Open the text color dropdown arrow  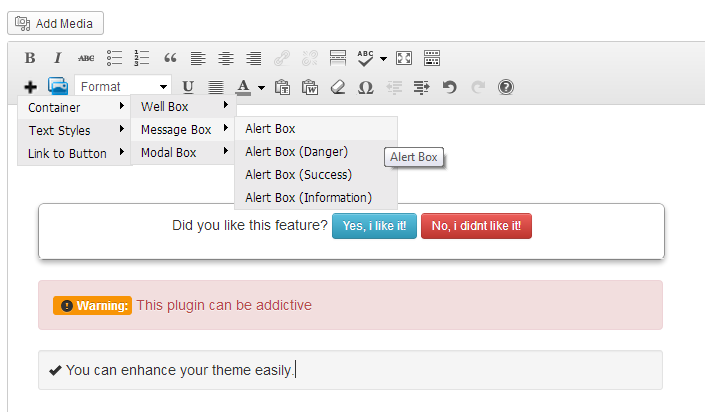(x=261, y=87)
